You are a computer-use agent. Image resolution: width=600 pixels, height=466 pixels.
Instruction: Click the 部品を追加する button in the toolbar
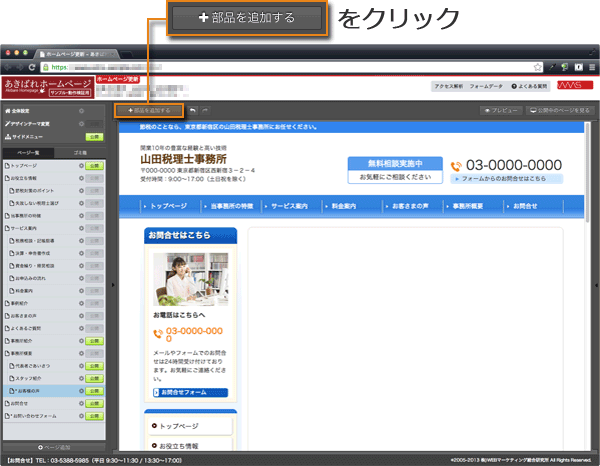coord(149,109)
